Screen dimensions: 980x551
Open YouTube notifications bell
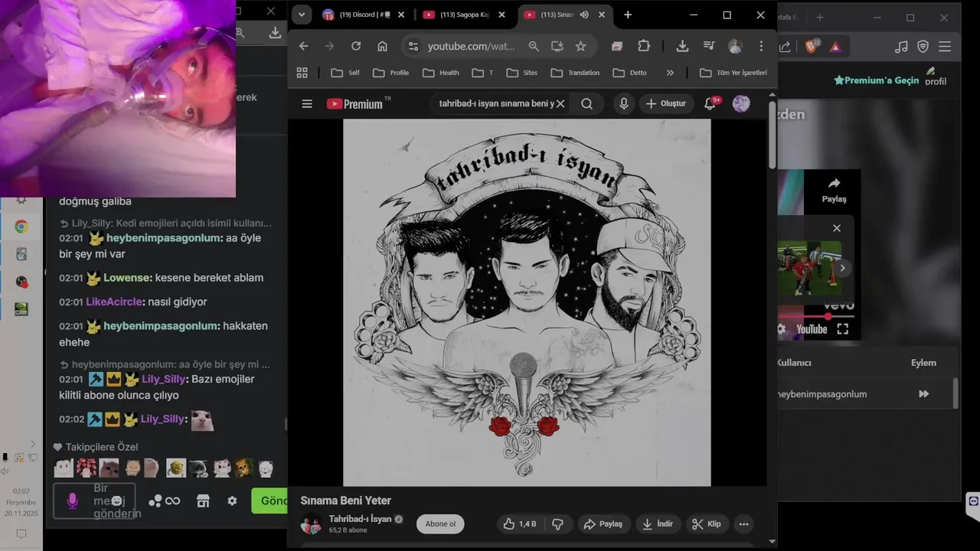(710, 103)
